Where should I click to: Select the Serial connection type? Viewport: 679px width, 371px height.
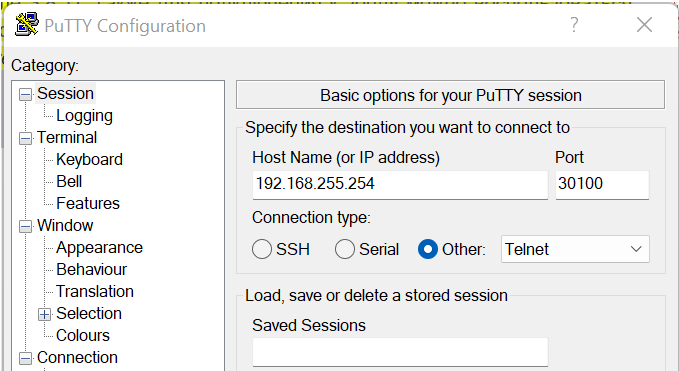pyautogui.click(x=345, y=249)
